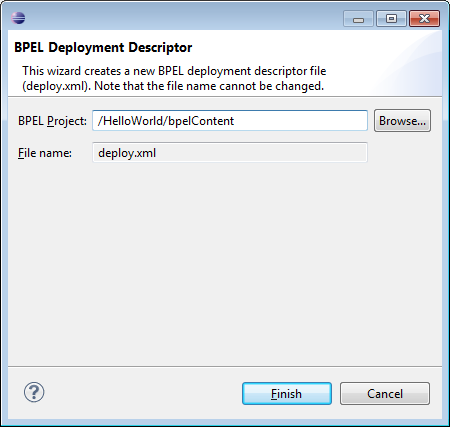Click the deploy.xml file name field
Viewport: 450px width, 427px height.
tap(230, 153)
